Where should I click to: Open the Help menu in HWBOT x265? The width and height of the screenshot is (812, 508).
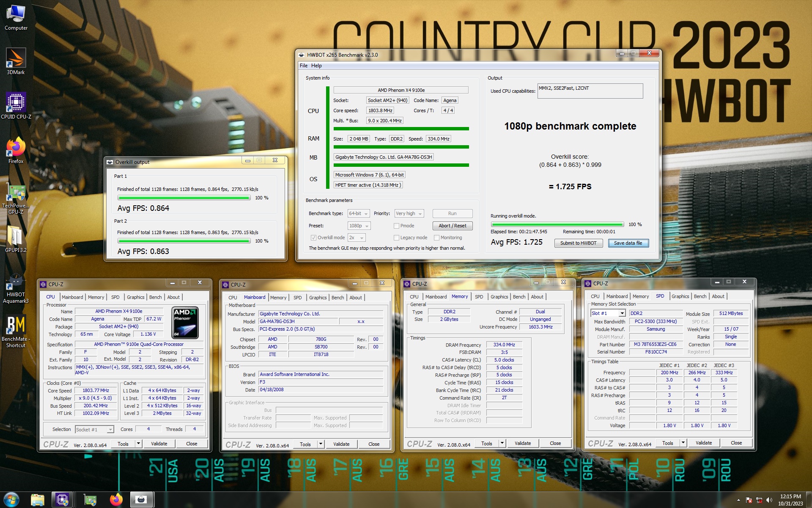pos(316,66)
